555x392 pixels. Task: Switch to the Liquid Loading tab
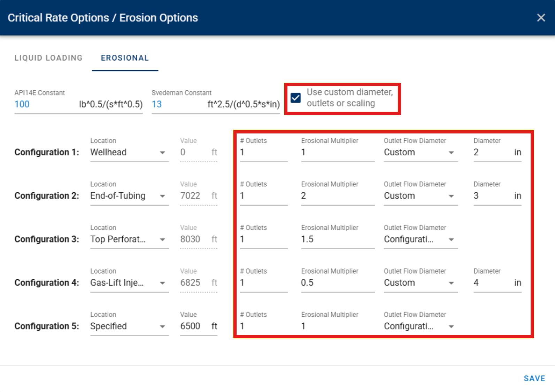click(x=48, y=58)
